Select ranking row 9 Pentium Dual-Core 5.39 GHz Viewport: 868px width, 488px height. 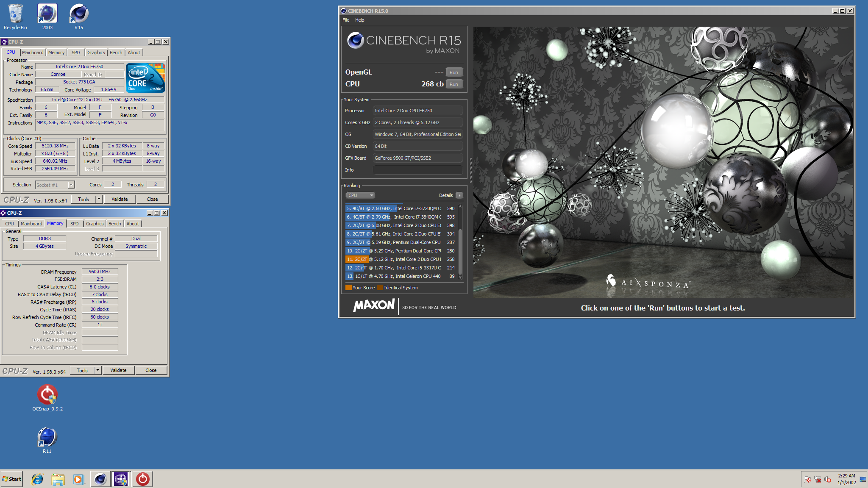(401, 242)
